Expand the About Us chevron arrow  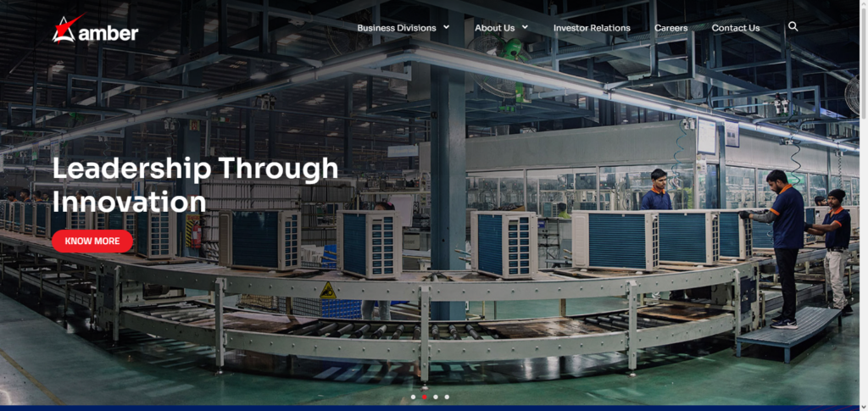tap(525, 27)
